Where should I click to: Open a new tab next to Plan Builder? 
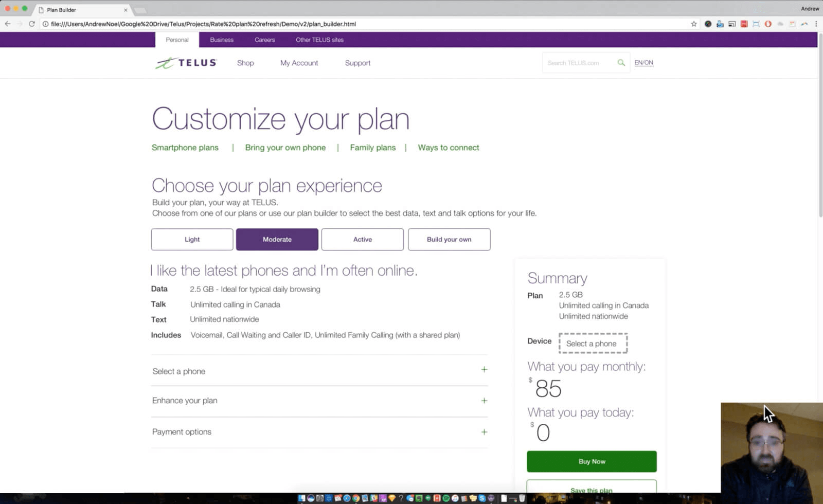140,10
